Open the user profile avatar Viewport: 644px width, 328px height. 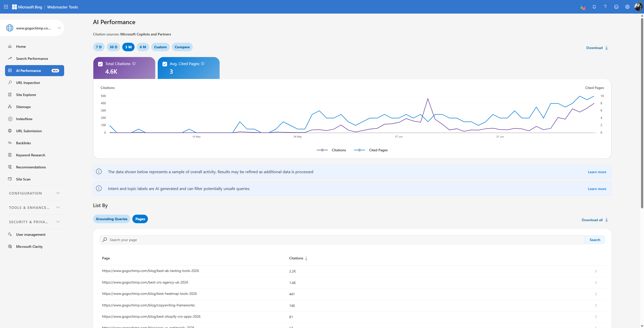[638, 7]
